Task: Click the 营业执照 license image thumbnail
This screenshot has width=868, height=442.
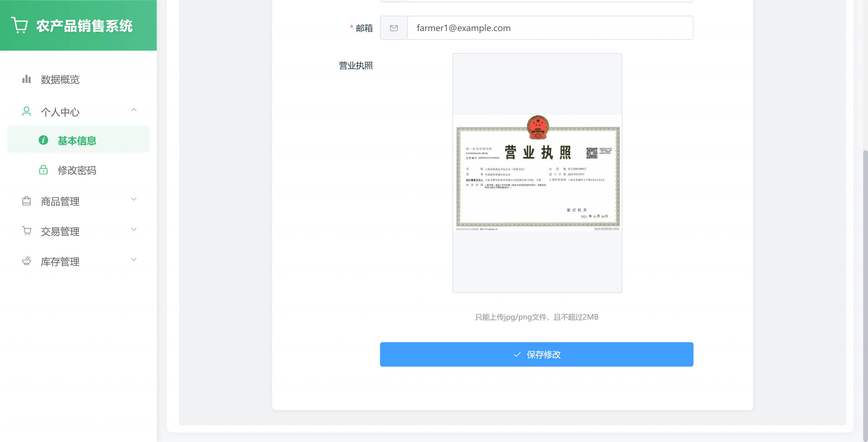Action: point(537,173)
